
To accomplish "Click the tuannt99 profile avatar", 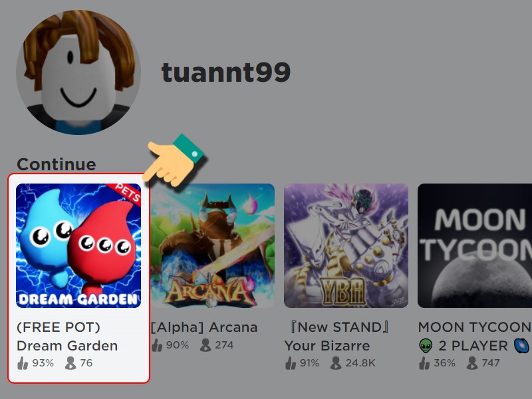I will pos(78,72).
